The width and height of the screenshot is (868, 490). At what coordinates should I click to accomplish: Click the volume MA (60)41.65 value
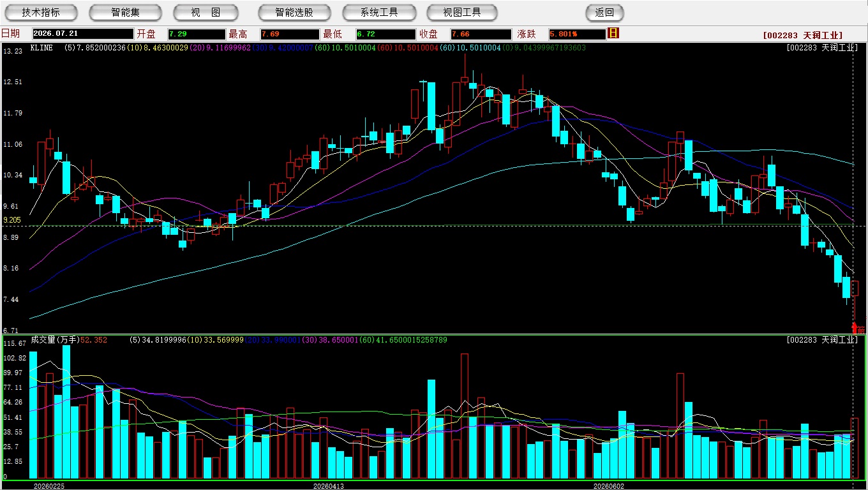click(x=405, y=340)
